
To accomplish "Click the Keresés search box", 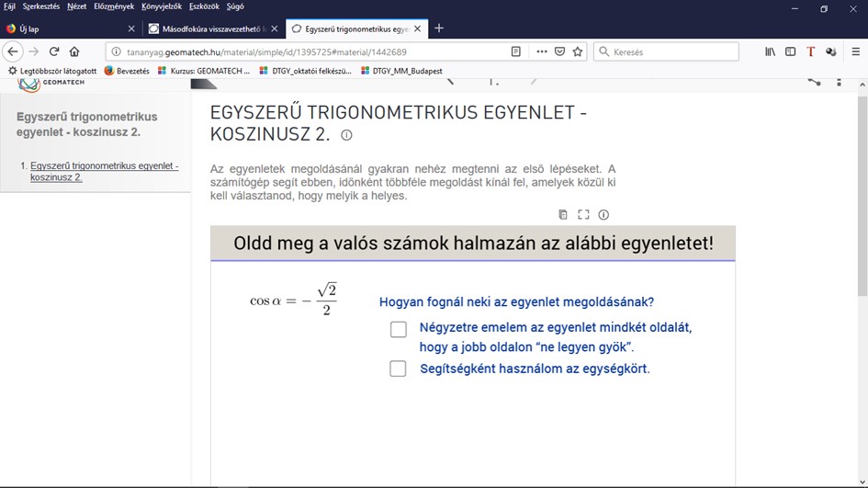I will tap(666, 51).
